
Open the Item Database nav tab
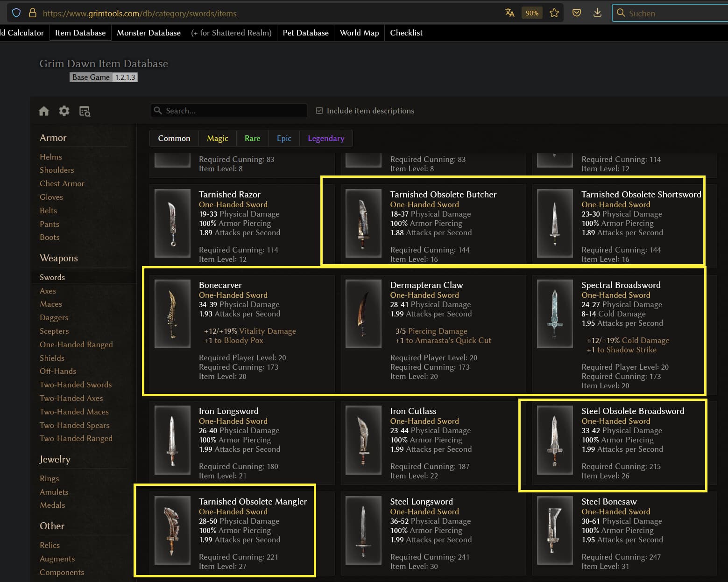pos(80,33)
